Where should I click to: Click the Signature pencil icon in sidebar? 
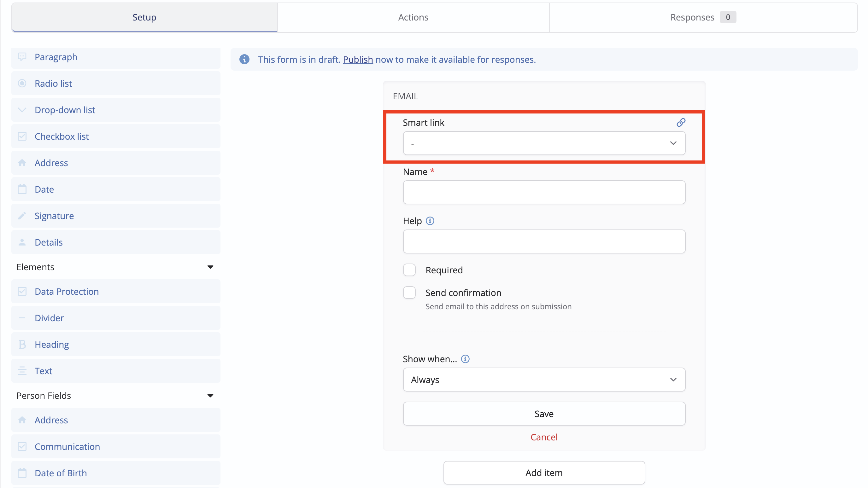[x=22, y=216]
